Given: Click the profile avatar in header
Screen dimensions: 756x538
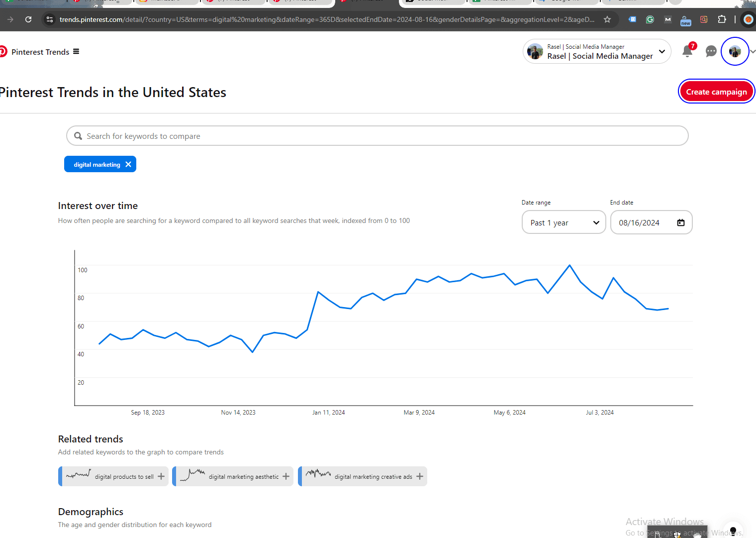Looking at the screenshot, I should (x=735, y=51).
